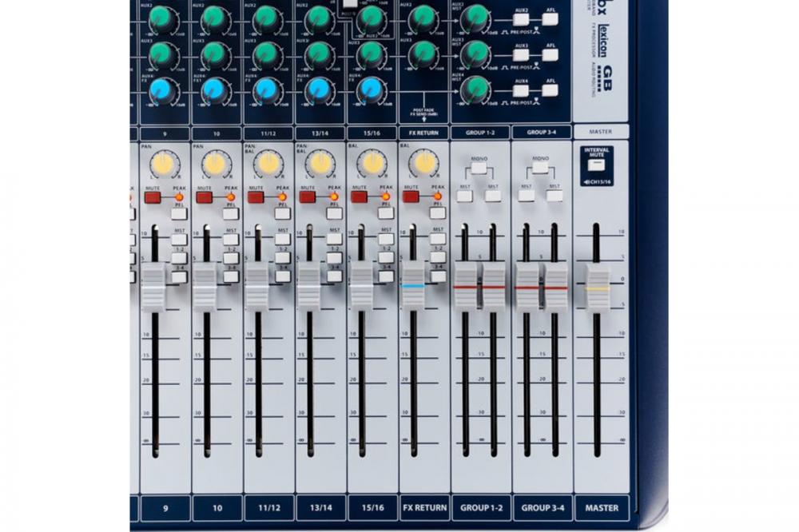Click the yellow PAN knob on channel 9

pyautogui.click(x=162, y=164)
